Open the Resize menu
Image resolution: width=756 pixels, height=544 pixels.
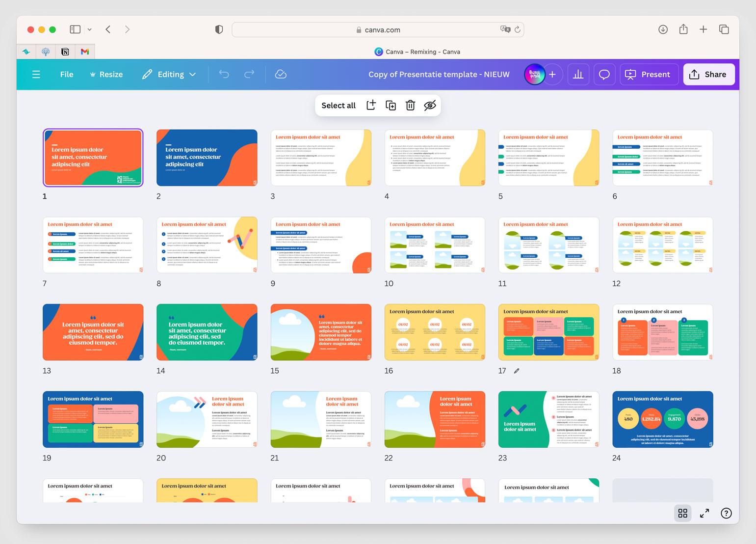click(106, 74)
